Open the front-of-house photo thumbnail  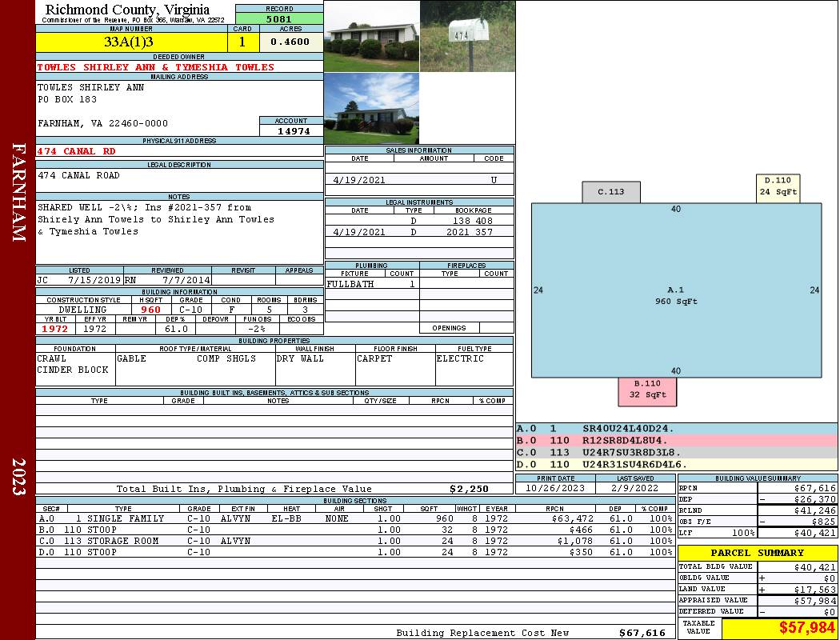371,36
